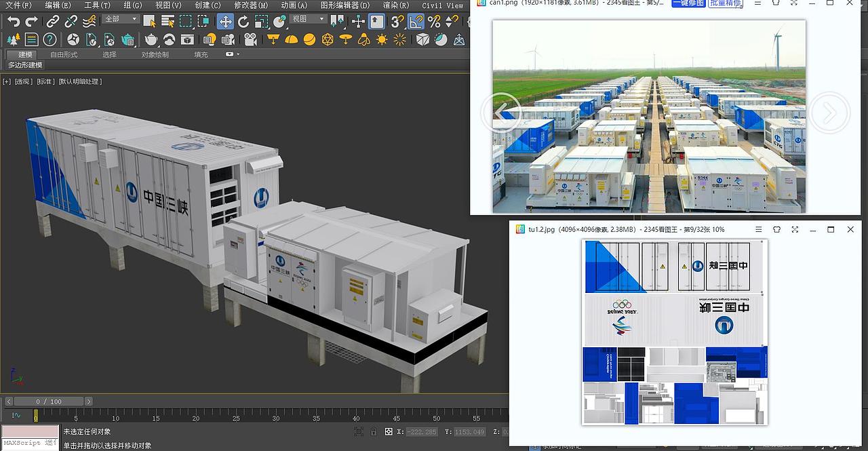This screenshot has height=451, width=868.
Task: Activate the Select and Rotate tool
Action: click(x=243, y=21)
